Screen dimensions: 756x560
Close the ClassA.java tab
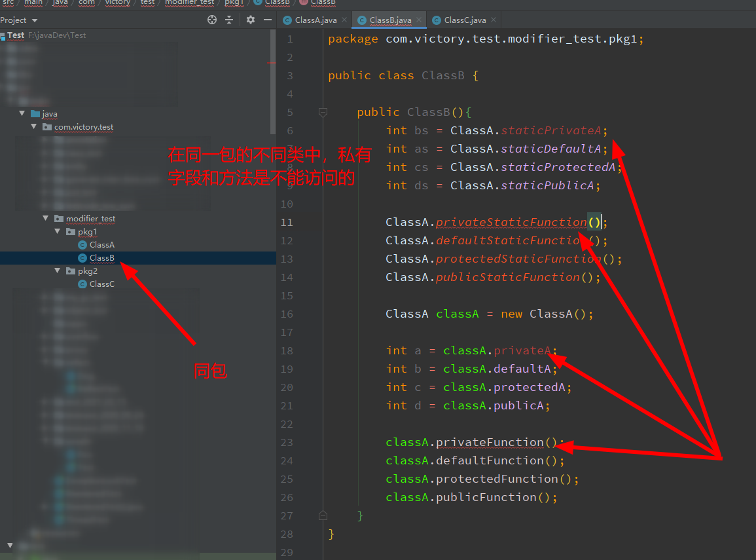344,20
